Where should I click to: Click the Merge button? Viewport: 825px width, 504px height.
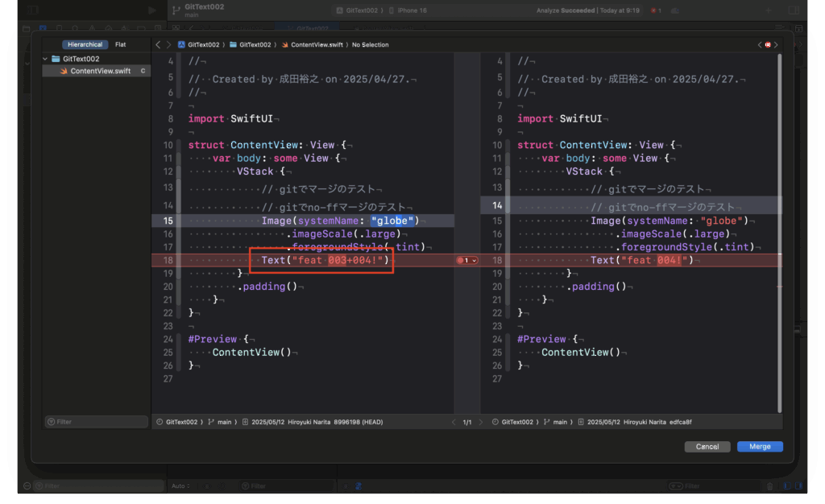pyautogui.click(x=760, y=447)
